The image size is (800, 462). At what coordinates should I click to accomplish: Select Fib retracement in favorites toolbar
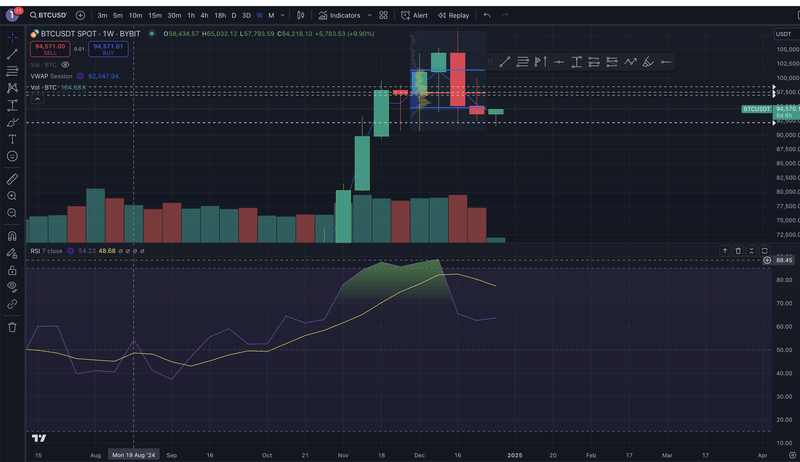pyautogui.click(x=522, y=62)
